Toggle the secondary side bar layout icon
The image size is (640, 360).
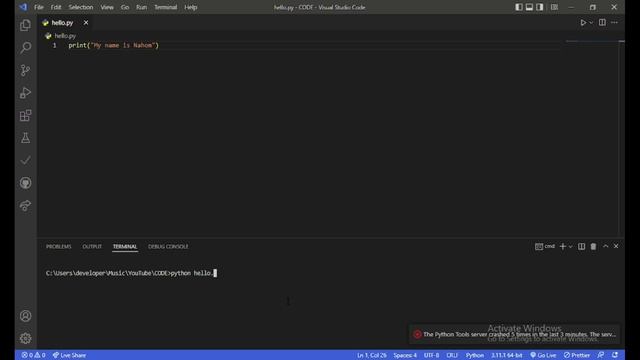pyautogui.click(x=540, y=7)
